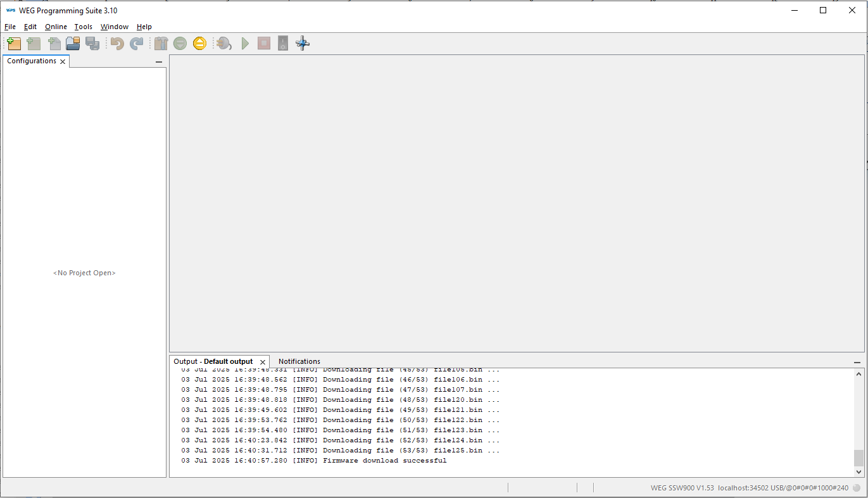Image resolution: width=868 pixels, height=498 pixels.
Task: Switch to the Notifications tab
Action: [x=299, y=361]
